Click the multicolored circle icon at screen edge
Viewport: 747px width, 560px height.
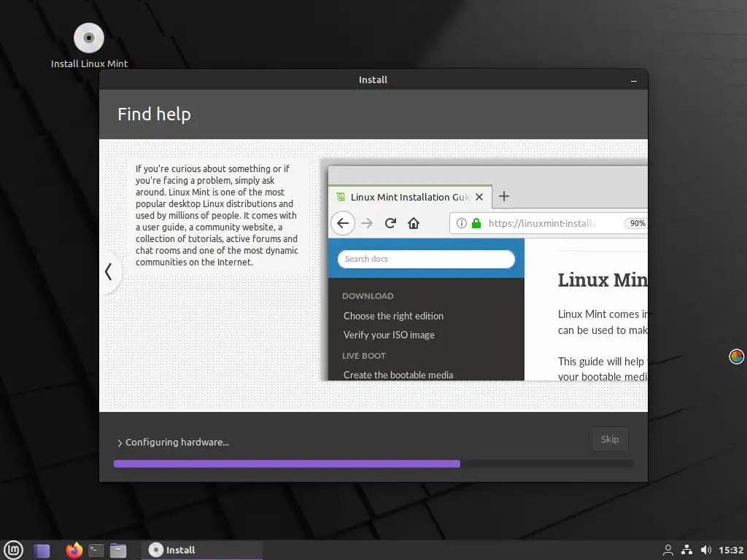(737, 356)
